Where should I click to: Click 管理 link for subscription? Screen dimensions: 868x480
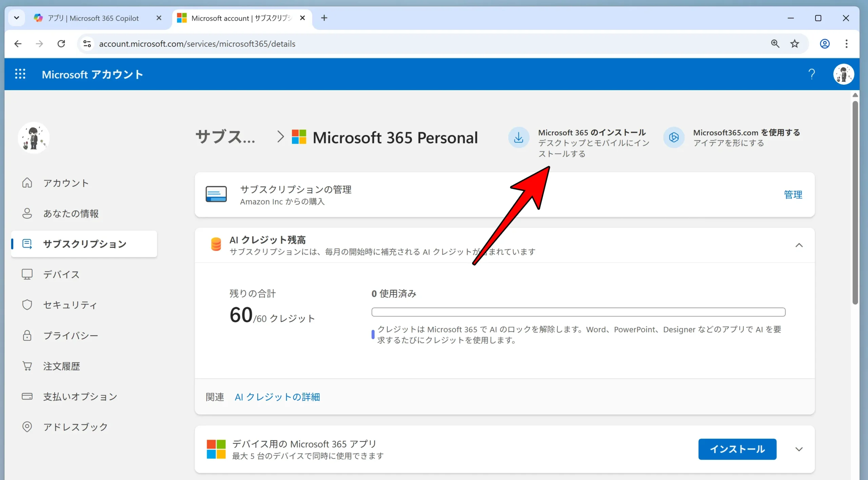tap(793, 195)
